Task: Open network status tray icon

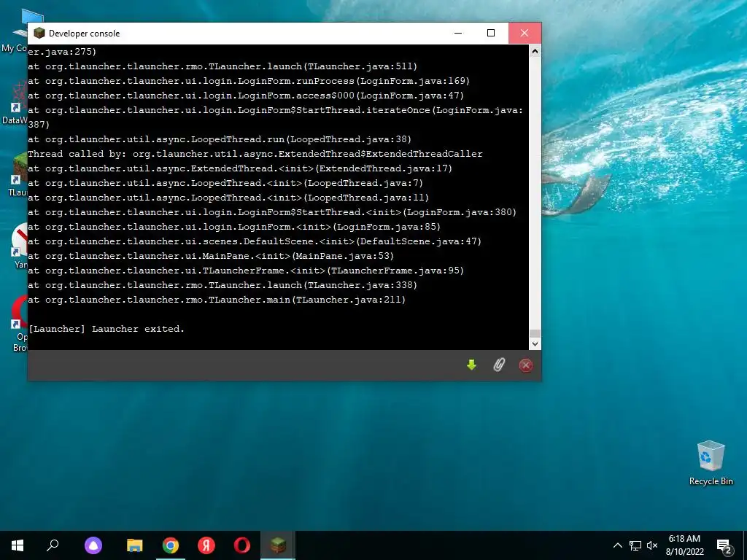Action: pyautogui.click(x=635, y=545)
